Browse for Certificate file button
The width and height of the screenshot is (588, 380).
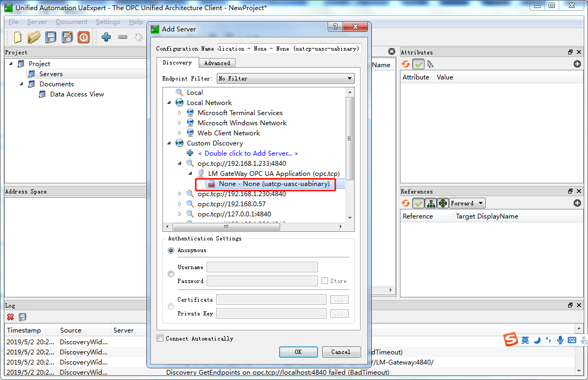click(339, 300)
